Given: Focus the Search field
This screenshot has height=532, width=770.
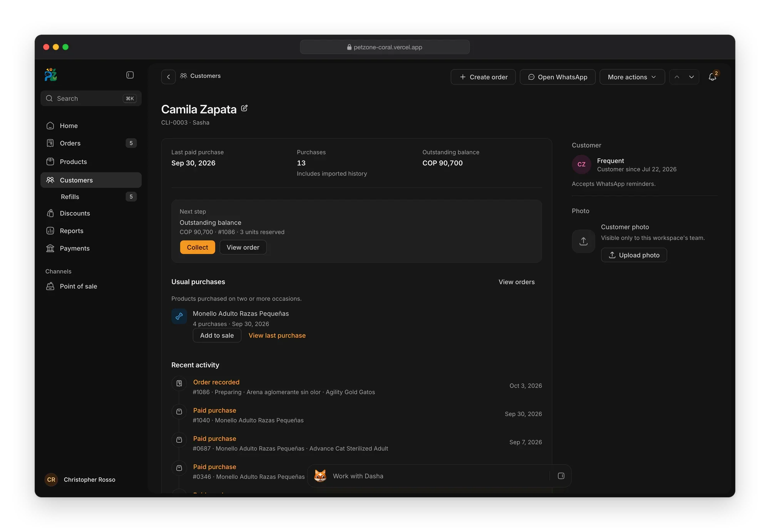Looking at the screenshot, I should pyautogui.click(x=91, y=98).
